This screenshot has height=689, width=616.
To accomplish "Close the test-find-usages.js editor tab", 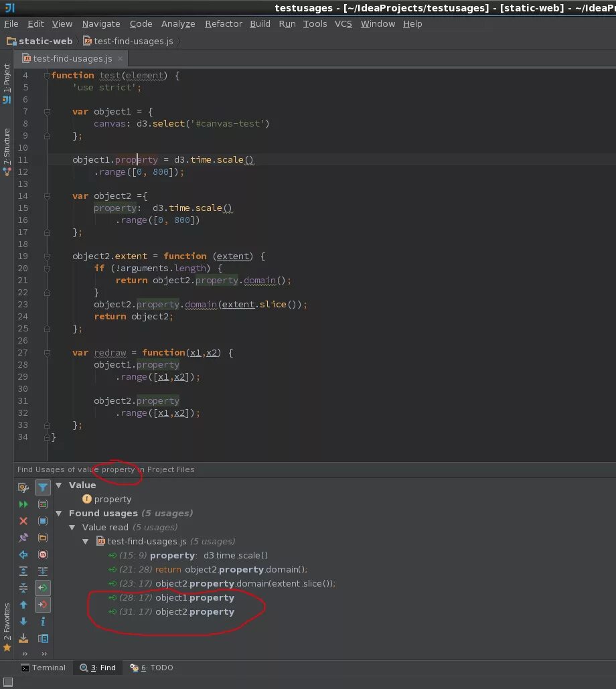I will click(120, 58).
